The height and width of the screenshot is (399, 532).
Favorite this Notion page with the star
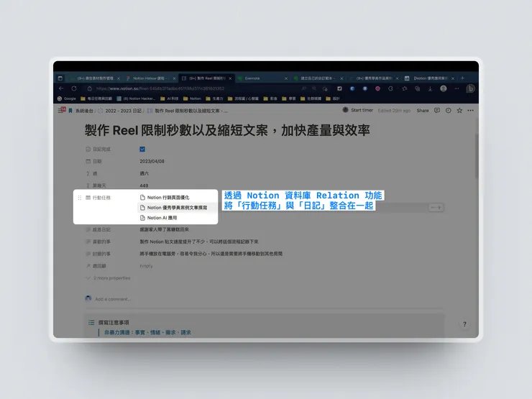click(459, 110)
